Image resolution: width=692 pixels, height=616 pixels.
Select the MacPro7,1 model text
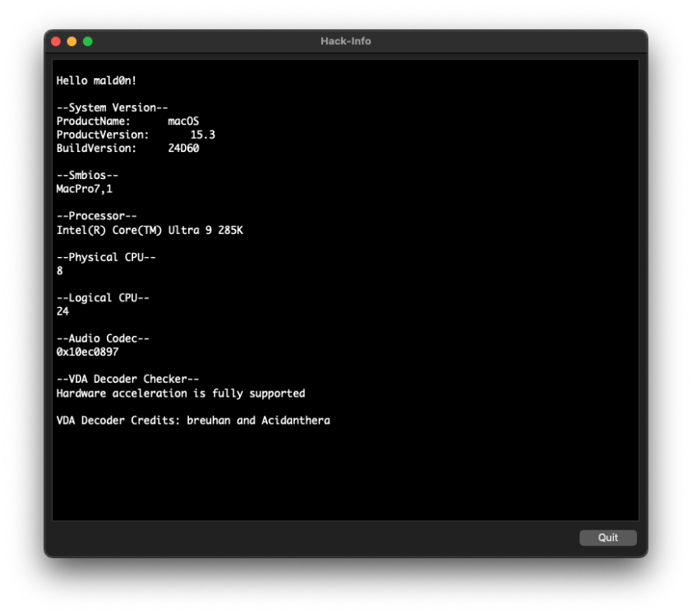[85, 189]
